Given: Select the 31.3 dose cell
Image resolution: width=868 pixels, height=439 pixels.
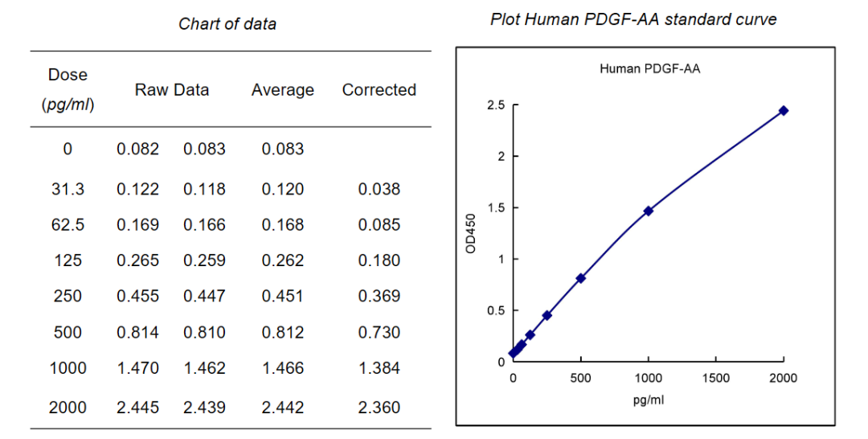Looking at the screenshot, I should 68,190.
